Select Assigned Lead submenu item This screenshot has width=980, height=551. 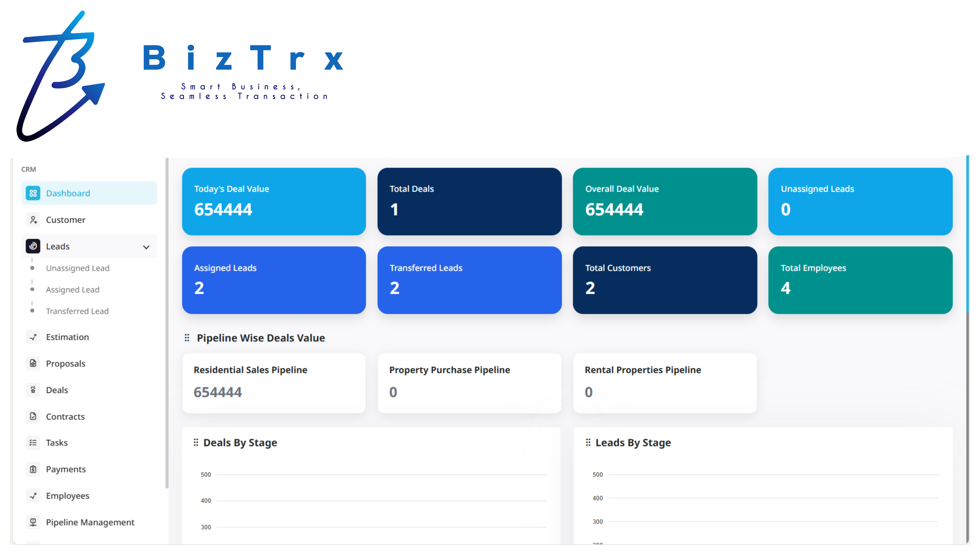pos(73,290)
